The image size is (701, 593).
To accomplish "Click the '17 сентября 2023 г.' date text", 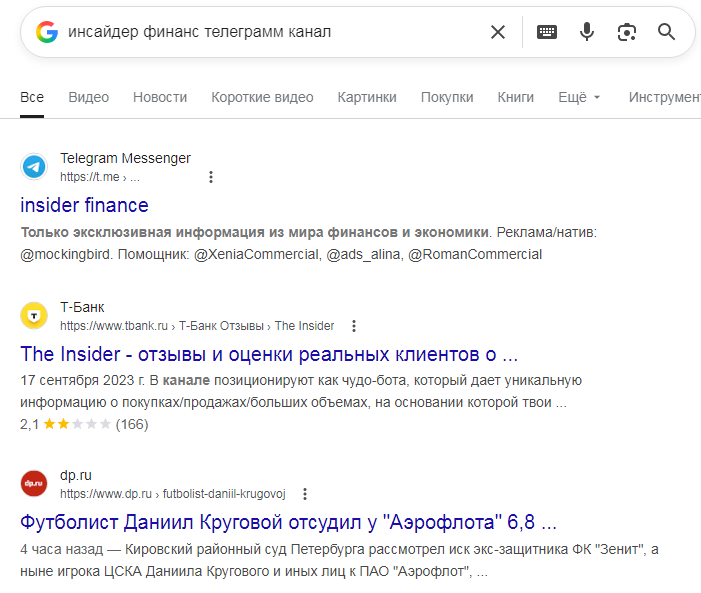I will (83, 380).
